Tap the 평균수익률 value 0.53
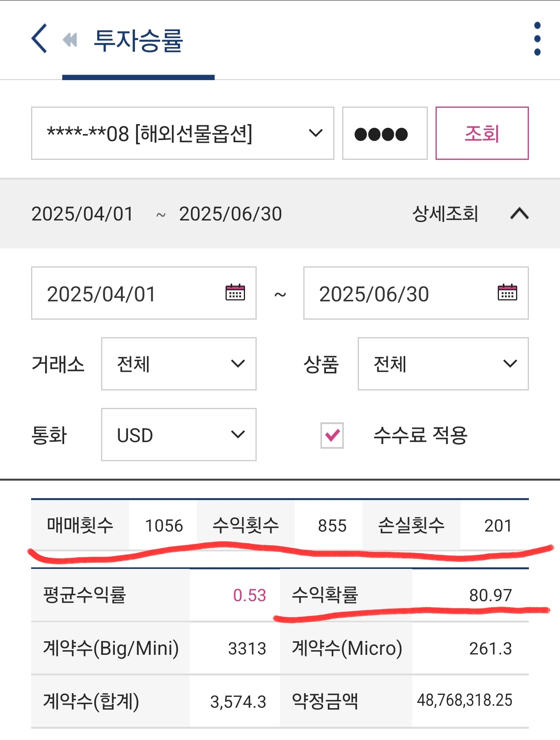Image resolution: width=560 pixels, height=740 pixels. (249, 595)
